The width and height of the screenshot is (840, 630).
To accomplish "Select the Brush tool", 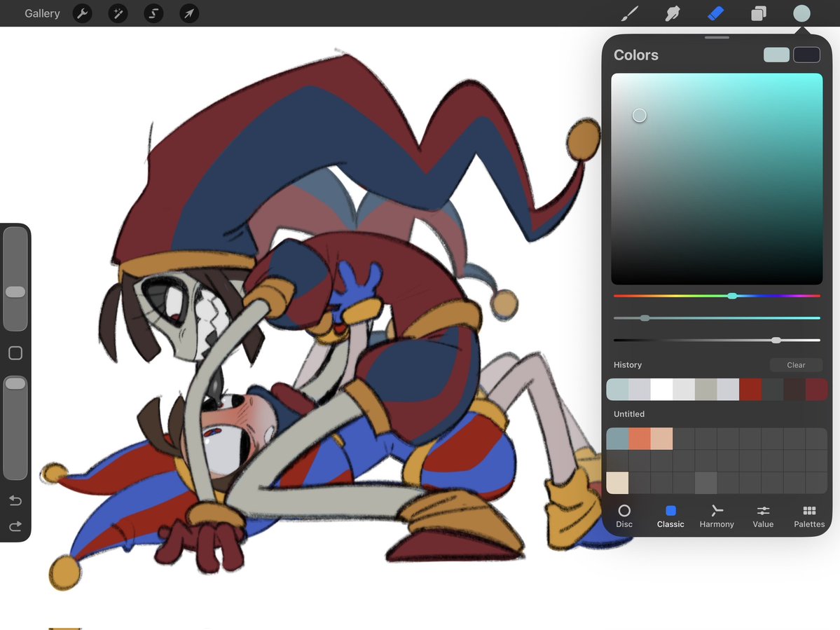I will 629,13.
